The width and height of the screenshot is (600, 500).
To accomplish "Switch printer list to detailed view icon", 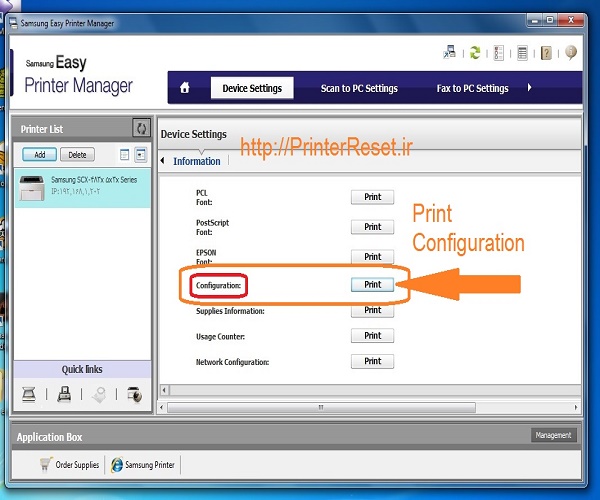I will 141,155.
